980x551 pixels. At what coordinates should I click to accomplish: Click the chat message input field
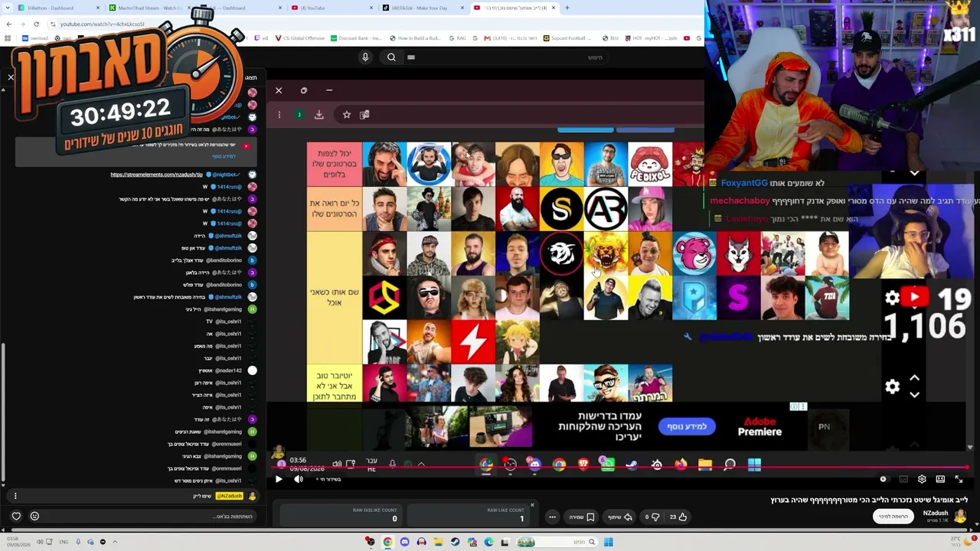coord(149,517)
